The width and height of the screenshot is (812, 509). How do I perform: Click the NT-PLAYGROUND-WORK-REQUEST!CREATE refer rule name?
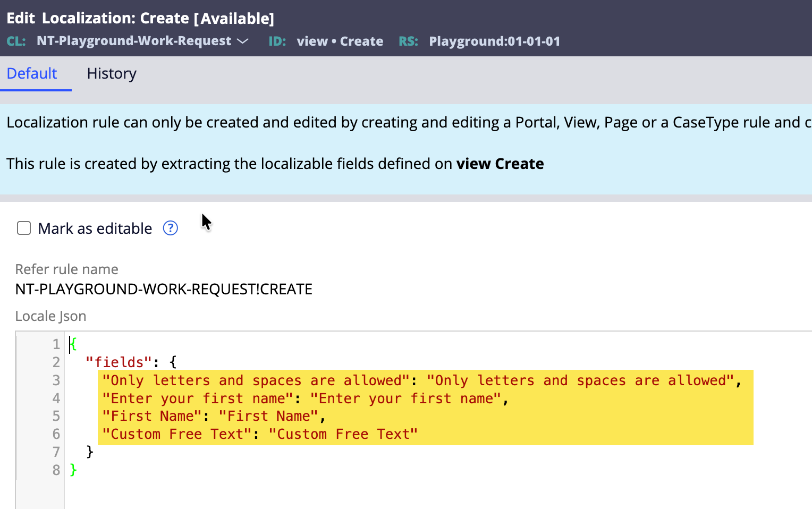164,289
